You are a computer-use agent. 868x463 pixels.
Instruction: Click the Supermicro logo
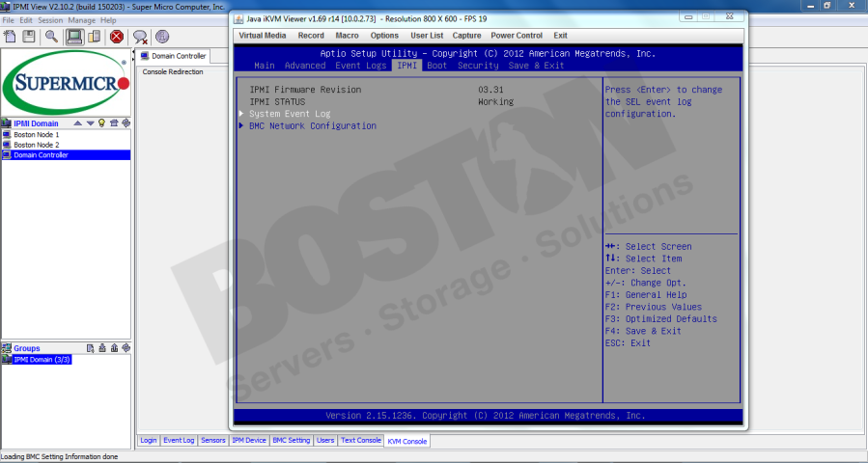[x=66, y=83]
